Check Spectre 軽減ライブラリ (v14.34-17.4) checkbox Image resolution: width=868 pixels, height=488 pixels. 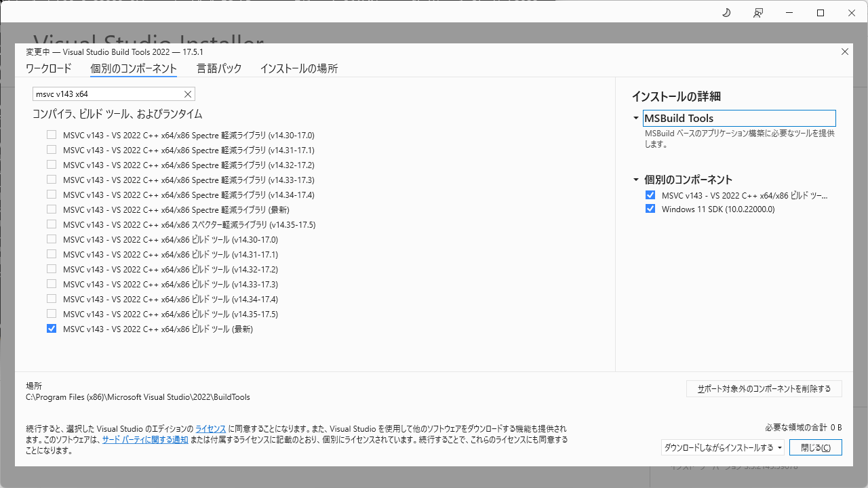[52, 195]
